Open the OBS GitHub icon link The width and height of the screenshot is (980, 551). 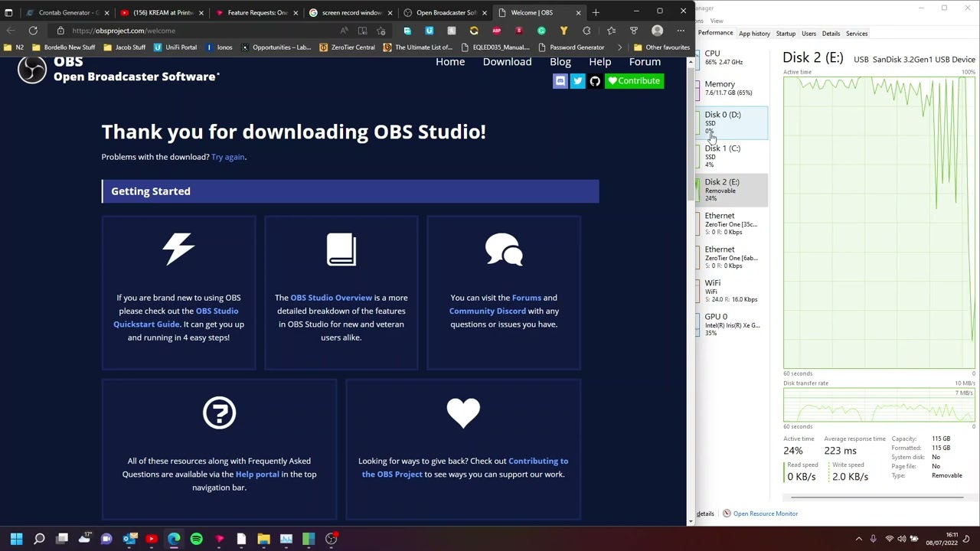[595, 80]
